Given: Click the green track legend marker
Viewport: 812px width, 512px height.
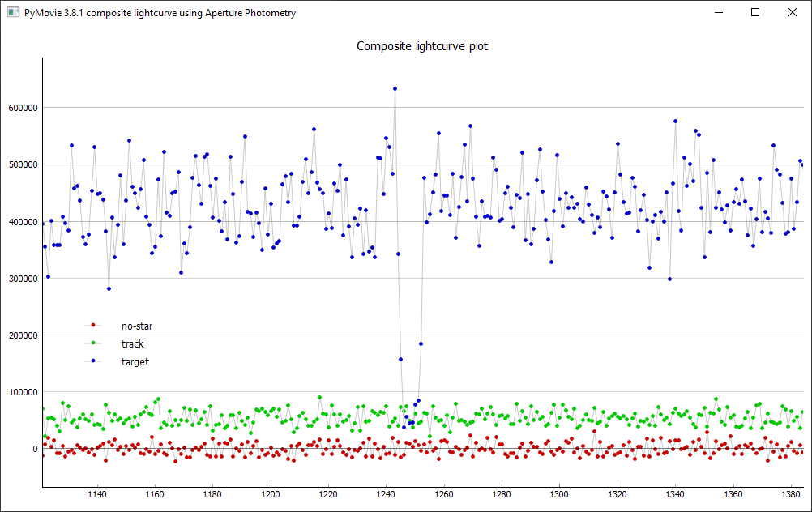Looking at the screenshot, I should (x=94, y=344).
